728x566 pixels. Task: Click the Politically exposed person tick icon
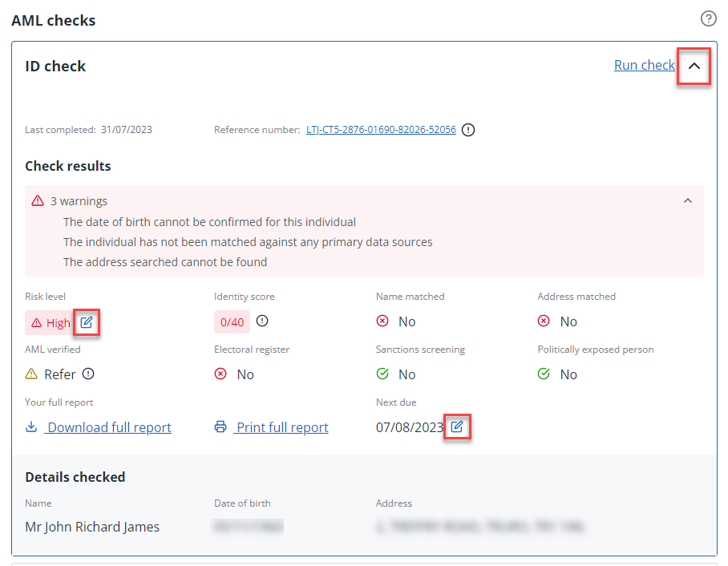544,374
